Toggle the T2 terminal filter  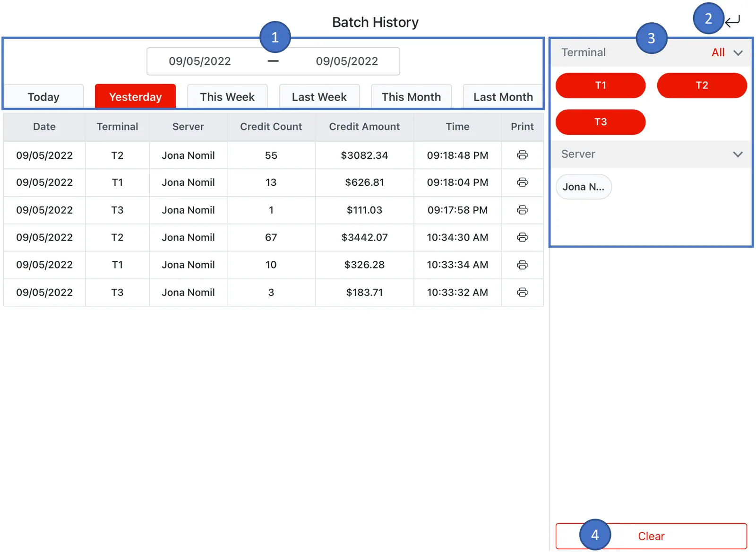coord(702,86)
